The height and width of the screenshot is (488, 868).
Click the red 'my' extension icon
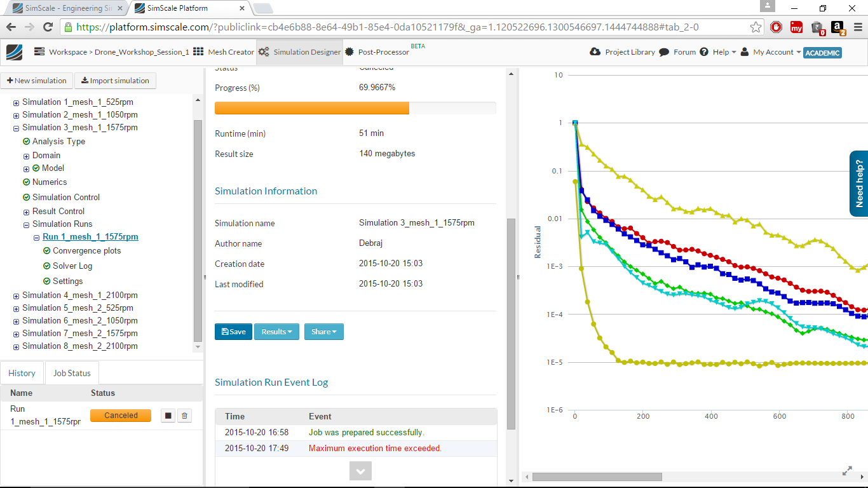coord(796,27)
